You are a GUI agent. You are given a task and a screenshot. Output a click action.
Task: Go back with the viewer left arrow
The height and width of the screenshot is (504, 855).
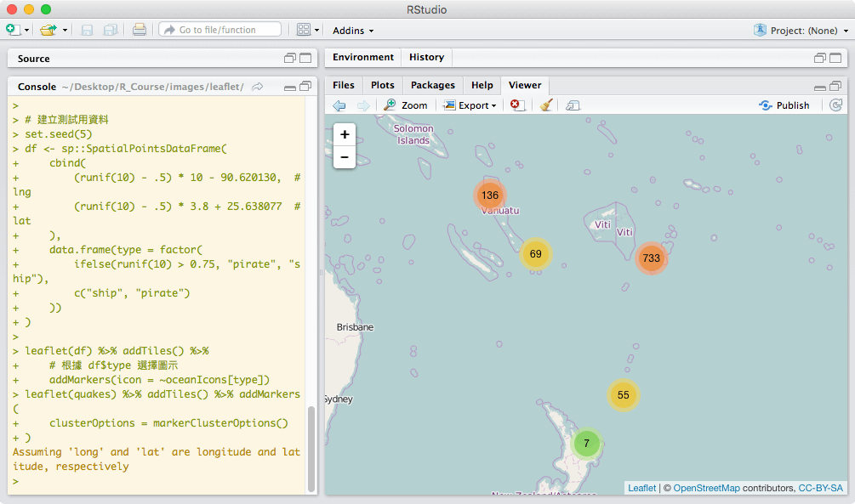339,105
